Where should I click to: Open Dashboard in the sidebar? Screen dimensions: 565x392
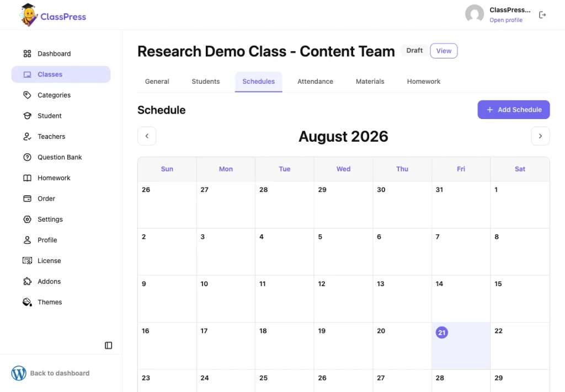tap(61, 53)
